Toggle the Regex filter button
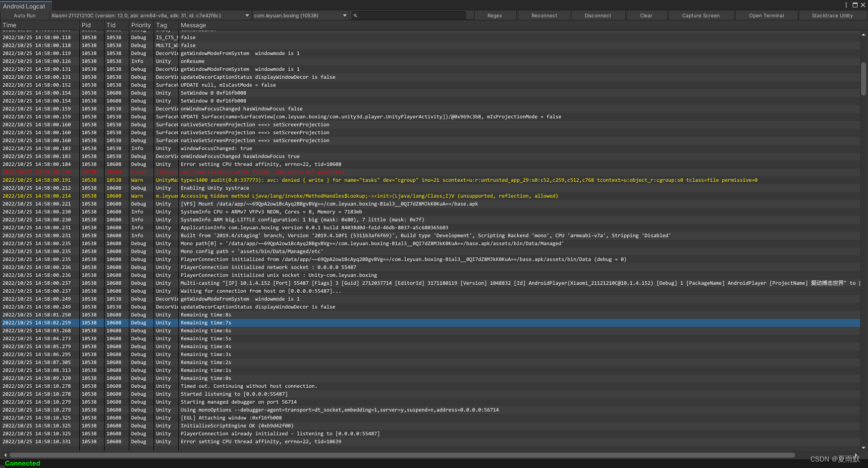This screenshot has height=468, width=868. [x=494, y=16]
